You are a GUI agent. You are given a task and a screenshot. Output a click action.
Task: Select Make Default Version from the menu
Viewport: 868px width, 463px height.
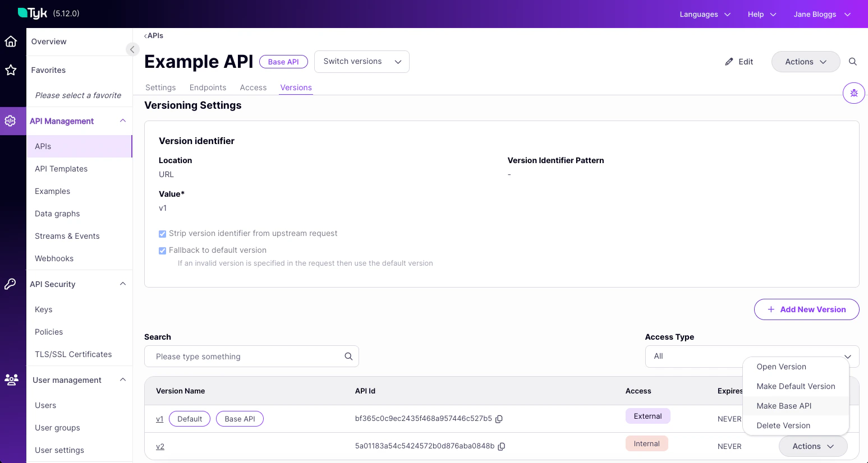click(796, 386)
